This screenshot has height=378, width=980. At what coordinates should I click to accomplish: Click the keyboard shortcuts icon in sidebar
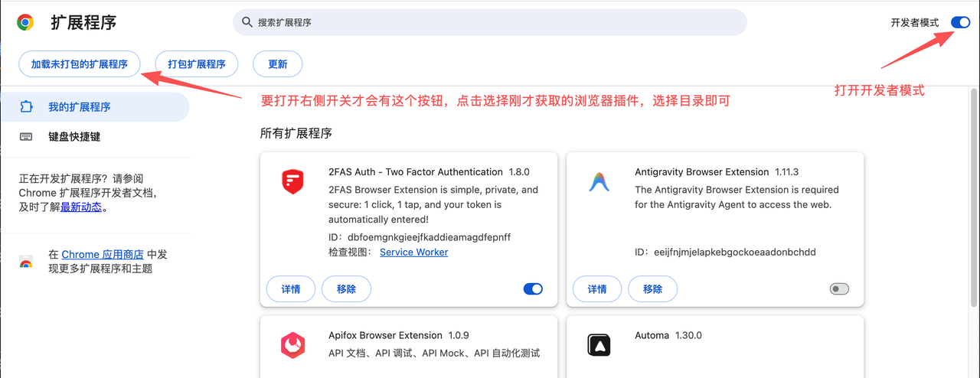click(26, 137)
